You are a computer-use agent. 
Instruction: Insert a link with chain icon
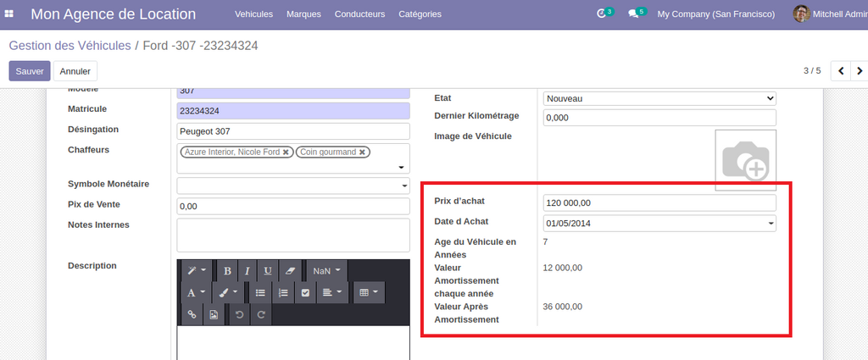pyautogui.click(x=192, y=314)
